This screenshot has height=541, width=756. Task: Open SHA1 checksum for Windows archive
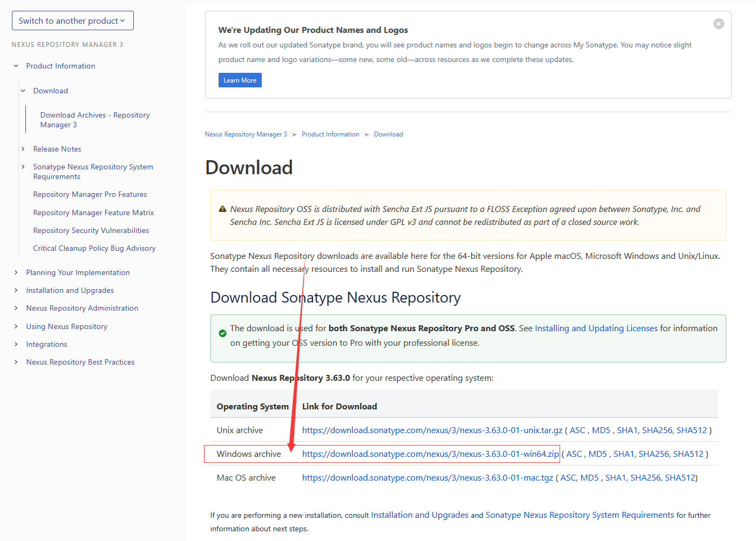(624, 454)
